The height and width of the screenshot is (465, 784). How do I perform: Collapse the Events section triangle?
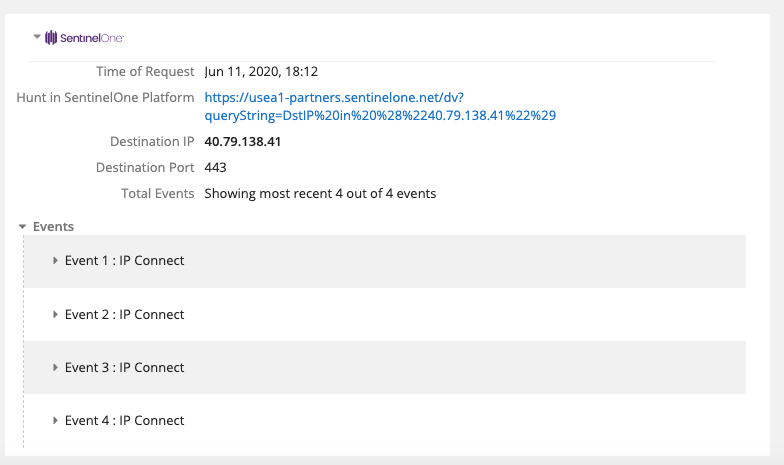click(x=22, y=227)
